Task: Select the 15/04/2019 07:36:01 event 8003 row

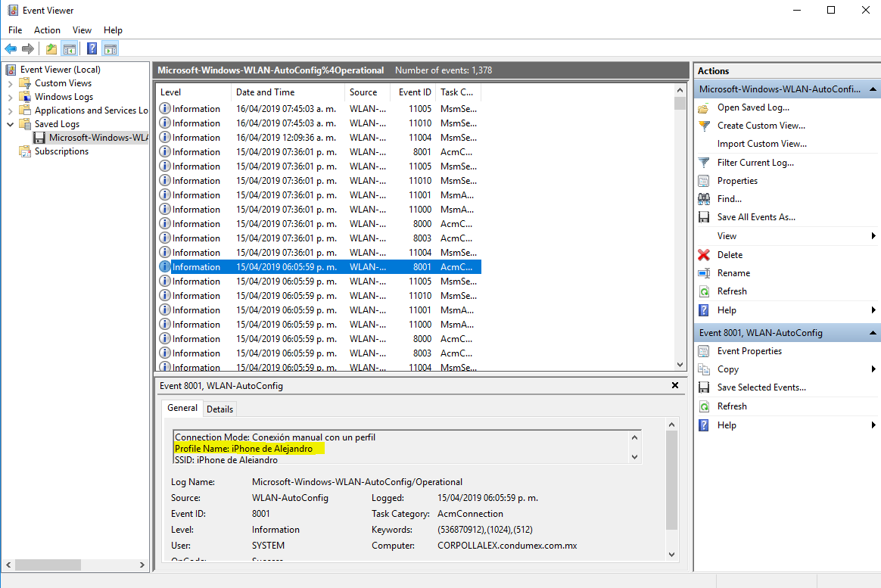Action: click(x=318, y=238)
